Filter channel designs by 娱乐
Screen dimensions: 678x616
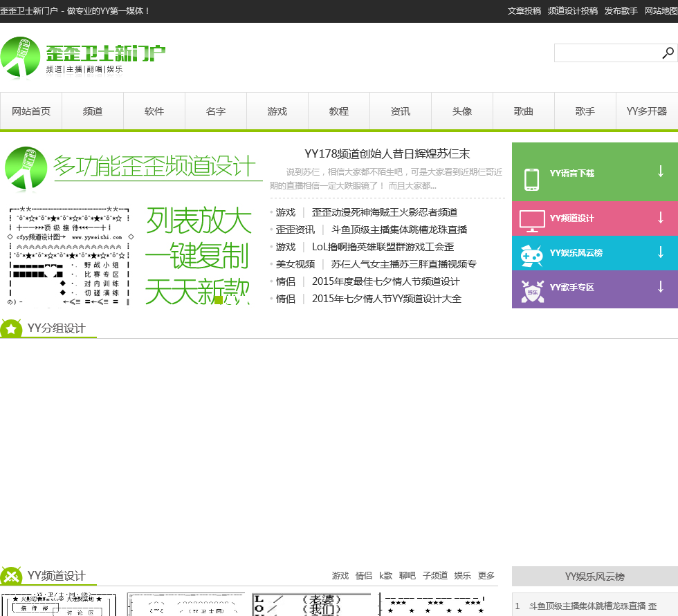463,575
